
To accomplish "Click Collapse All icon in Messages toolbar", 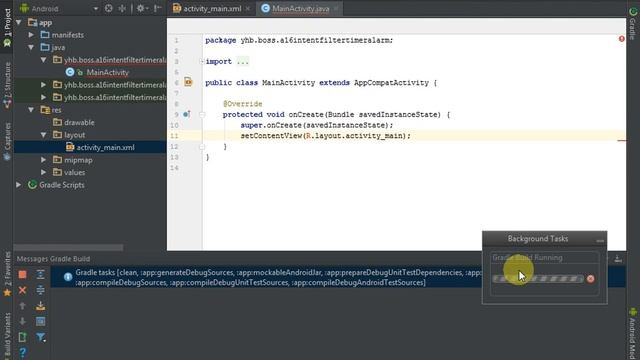I will [40, 290].
